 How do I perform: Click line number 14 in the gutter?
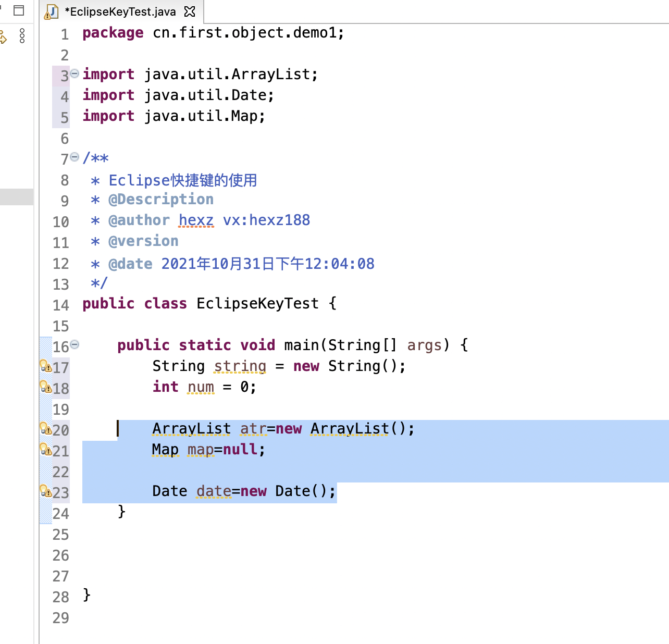[61, 305]
